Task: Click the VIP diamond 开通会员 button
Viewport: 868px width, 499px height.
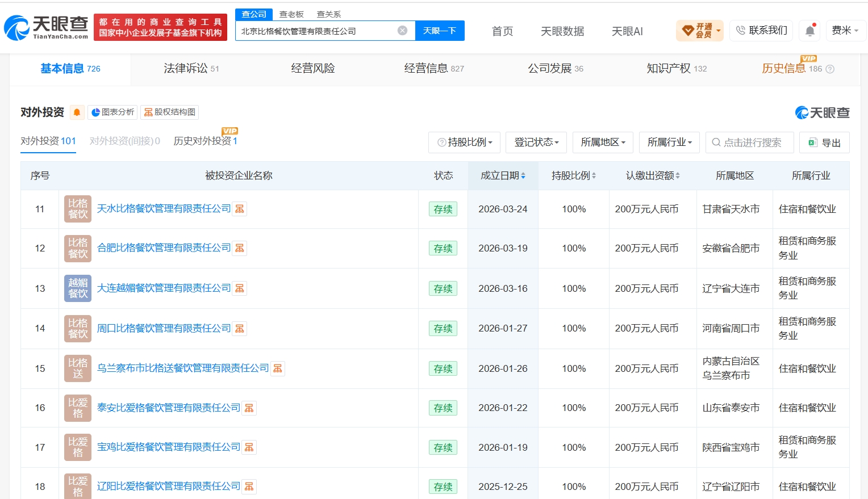Action: [x=700, y=31]
